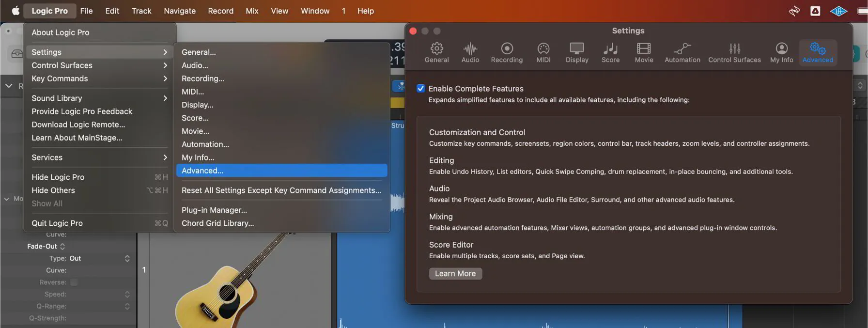Open the Recording settings tab icon
Image resolution: width=868 pixels, height=328 pixels.
pos(507,52)
